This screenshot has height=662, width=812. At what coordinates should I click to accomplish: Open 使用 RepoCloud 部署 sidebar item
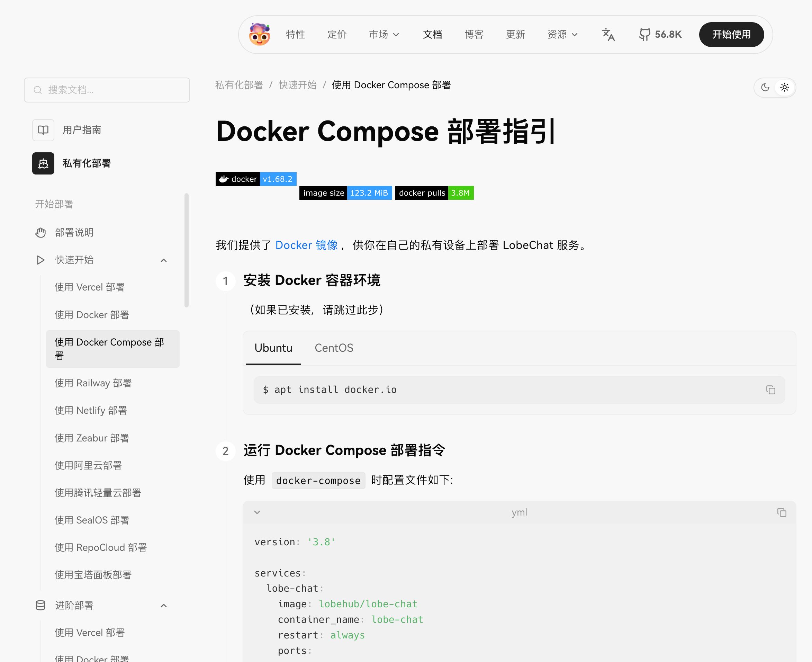pos(101,548)
